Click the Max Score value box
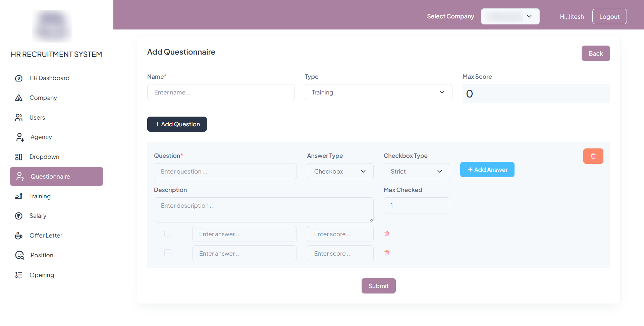This screenshot has height=326, width=644. coord(536,93)
